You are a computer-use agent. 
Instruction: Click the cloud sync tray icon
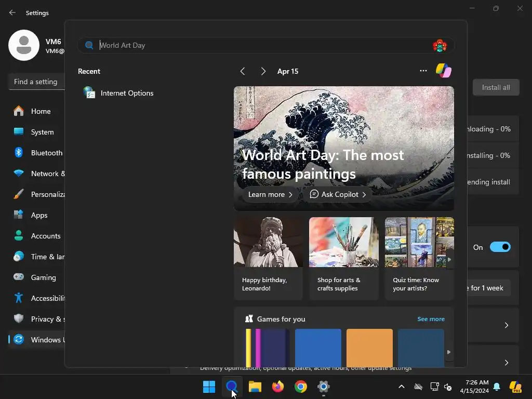point(418,387)
